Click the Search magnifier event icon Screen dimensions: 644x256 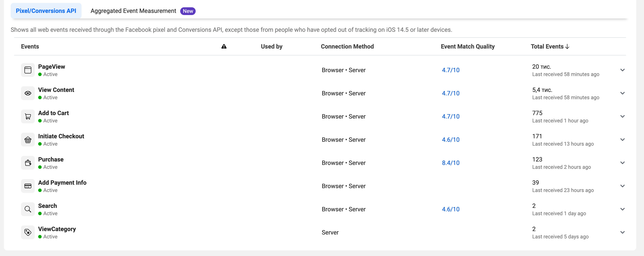click(28, 209)
